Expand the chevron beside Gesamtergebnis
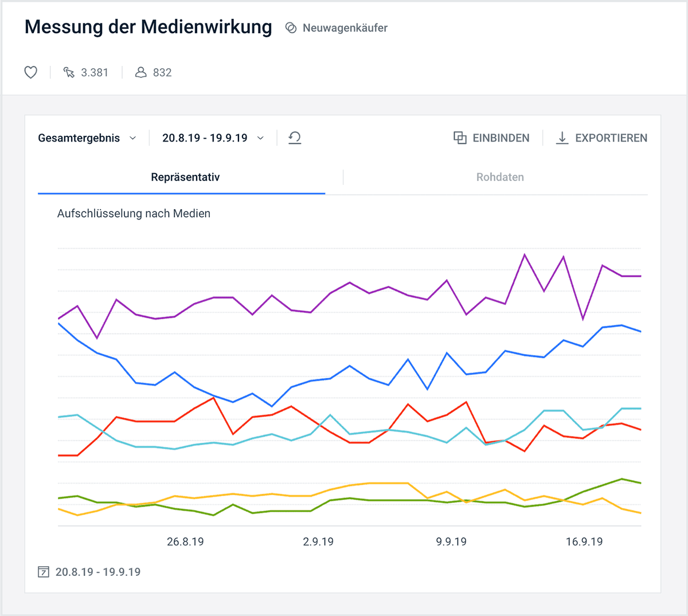Viewport: 688px width, 616px height. [x=132, y=138]
